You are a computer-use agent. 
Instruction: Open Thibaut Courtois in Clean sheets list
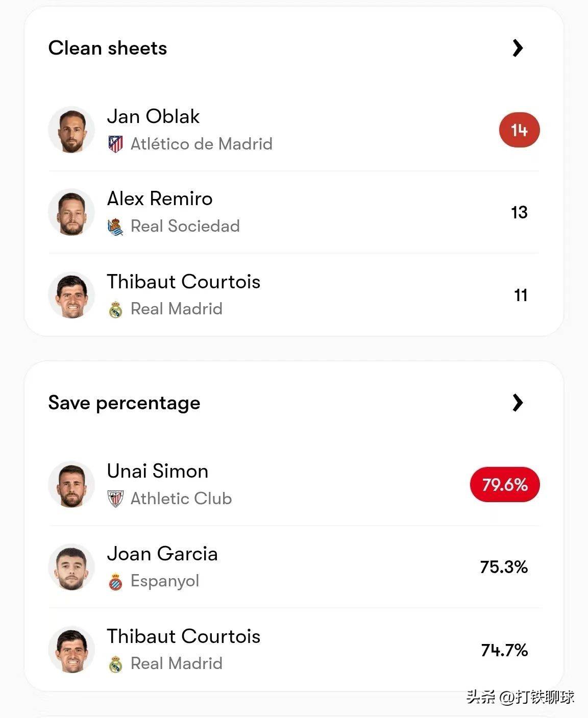click(x=184, y=281)
